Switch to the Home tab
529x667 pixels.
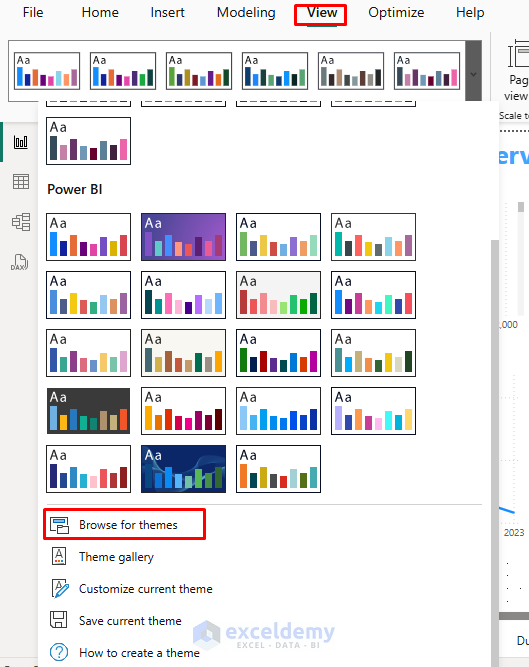[x=100, y=12]
